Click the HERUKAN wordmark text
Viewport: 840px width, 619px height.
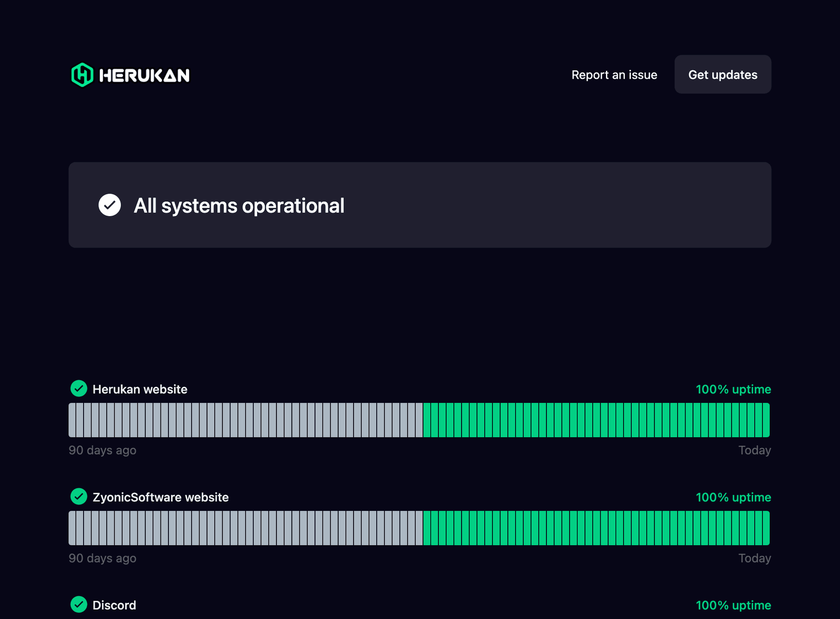pyautogui.click(x=144, y=75)
